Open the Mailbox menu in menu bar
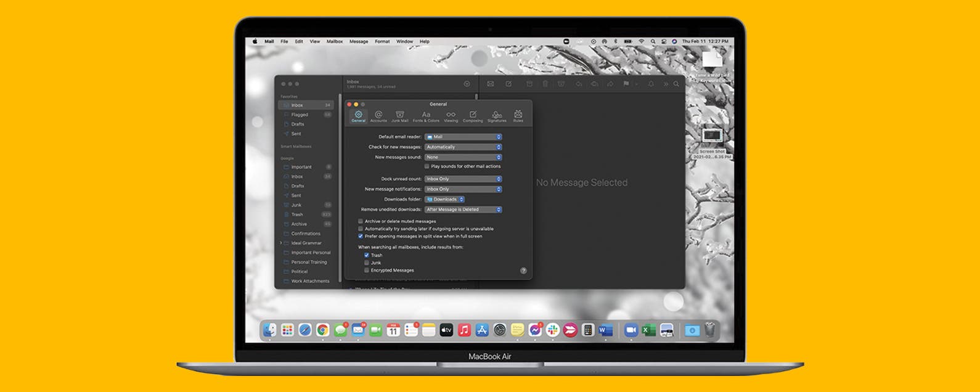This screenshot has height=392, width=980. click(335, 42)
